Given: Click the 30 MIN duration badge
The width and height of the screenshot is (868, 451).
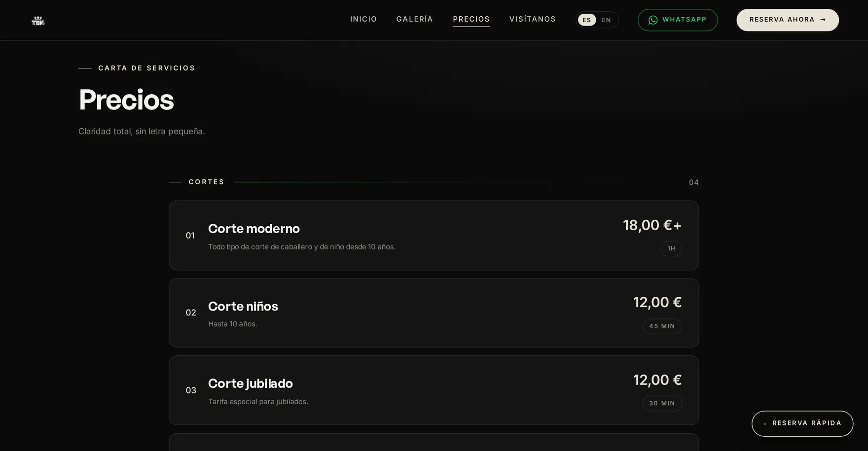Looking at the screenshot, I should tap(662, 403).
